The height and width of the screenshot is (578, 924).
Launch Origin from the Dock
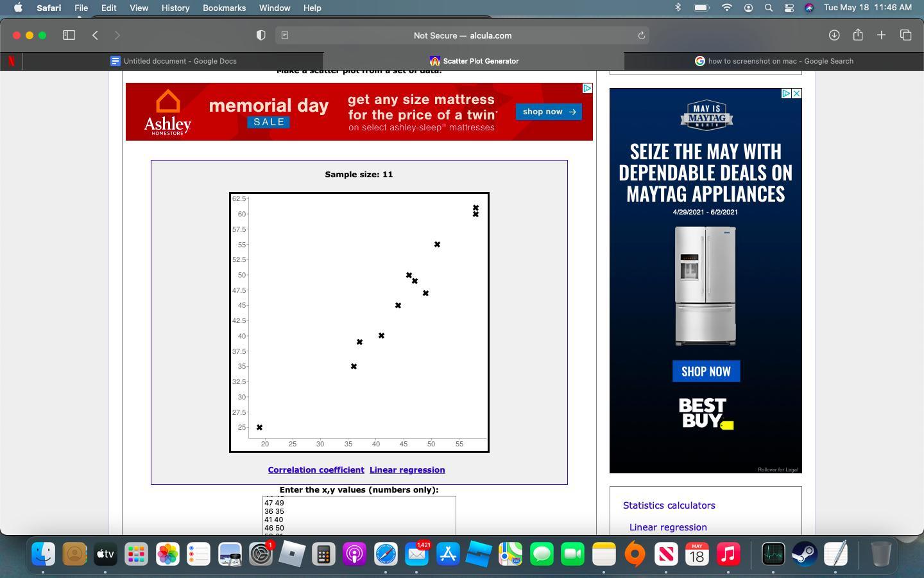point(635,554)
